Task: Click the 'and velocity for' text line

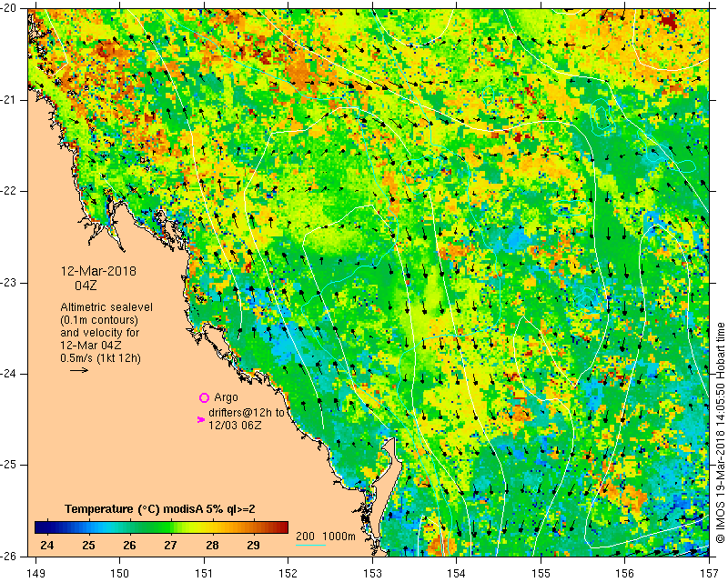Action: (x=100, y=333)
